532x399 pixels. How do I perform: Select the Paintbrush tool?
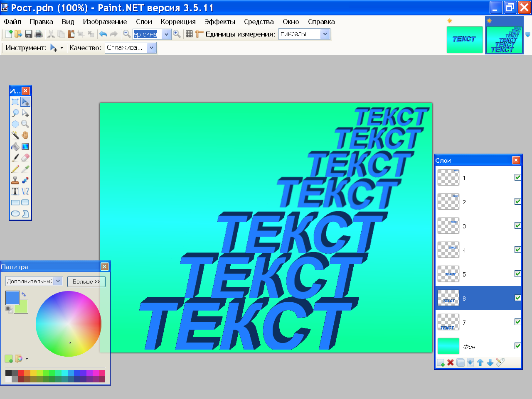pyautogui.click(x=15, y=158)
